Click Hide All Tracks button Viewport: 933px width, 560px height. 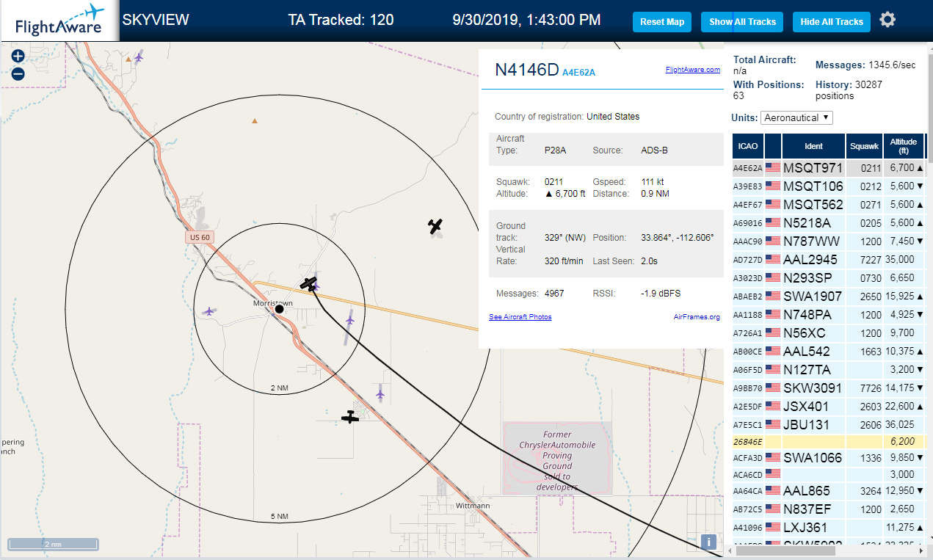pyautogui.click(x=832, y=22)
